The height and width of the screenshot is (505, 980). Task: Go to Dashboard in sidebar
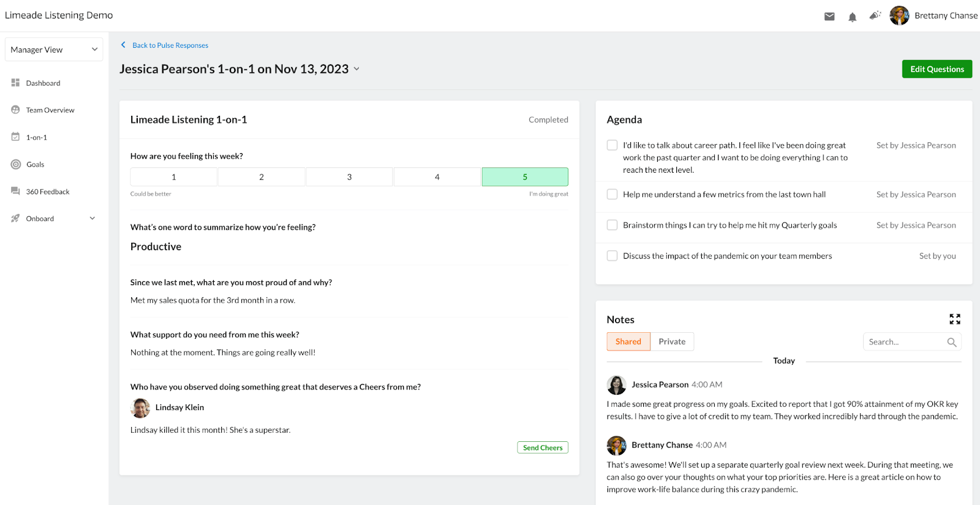click(x=43, y=83)
